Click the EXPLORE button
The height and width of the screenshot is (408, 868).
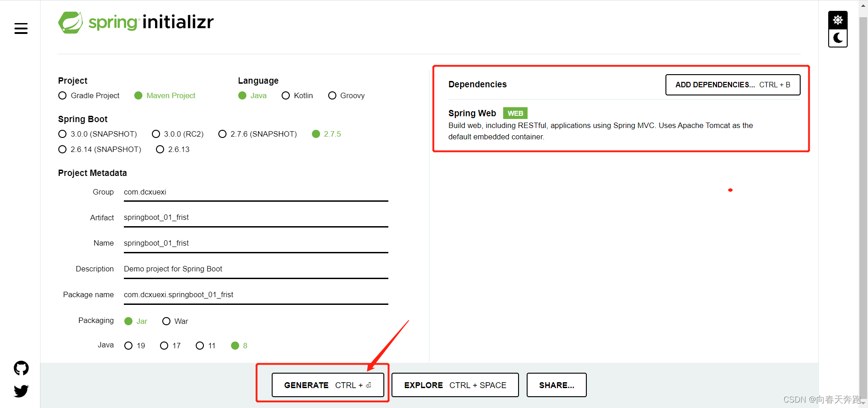point(455,385)
